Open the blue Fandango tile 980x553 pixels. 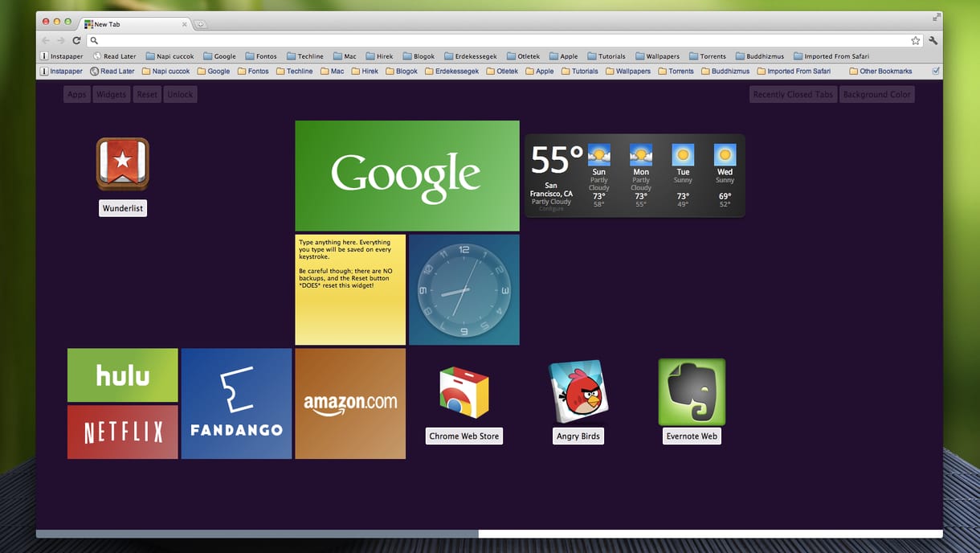236,403
